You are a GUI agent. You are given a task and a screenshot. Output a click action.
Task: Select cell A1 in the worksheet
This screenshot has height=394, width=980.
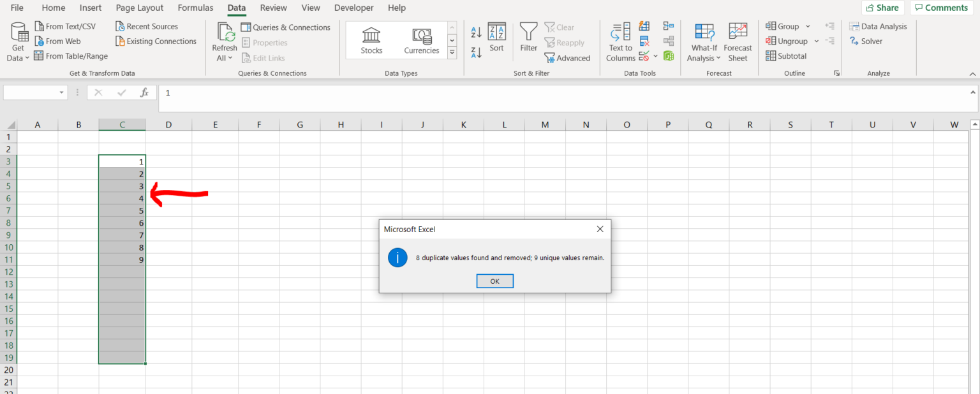click(38, 136)
